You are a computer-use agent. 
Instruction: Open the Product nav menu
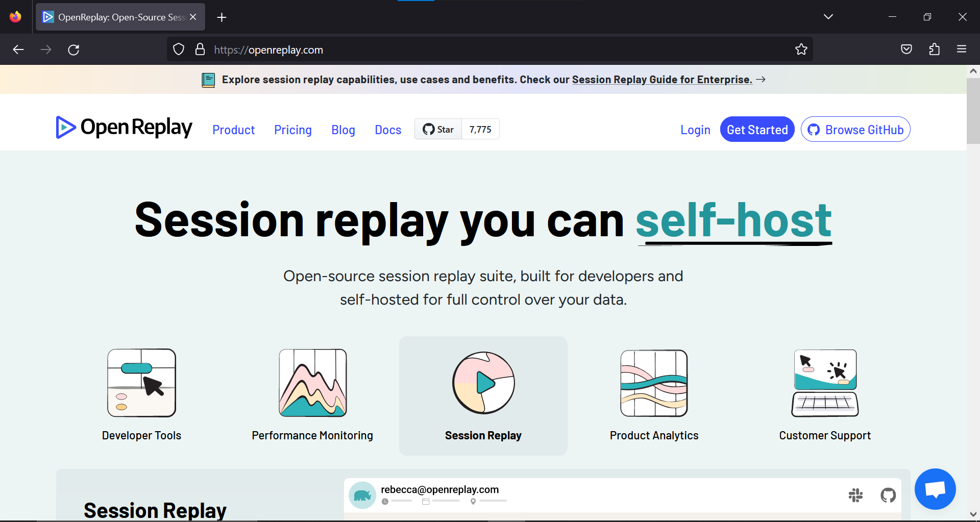[233, 130]
